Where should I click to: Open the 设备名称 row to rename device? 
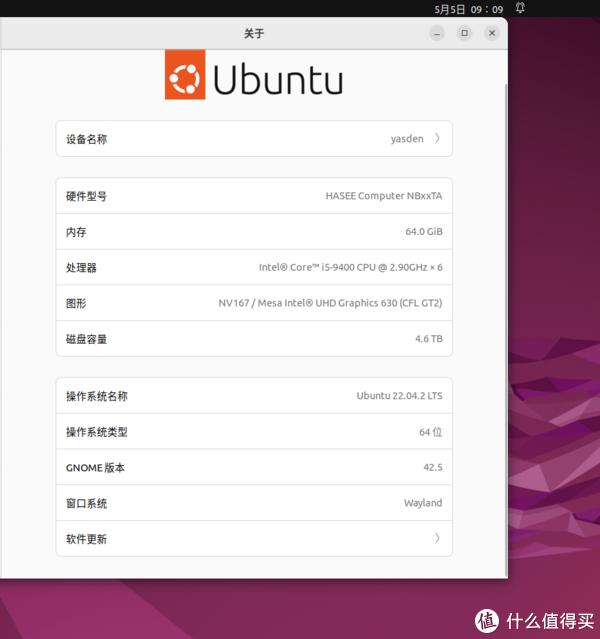click(254, 139)
